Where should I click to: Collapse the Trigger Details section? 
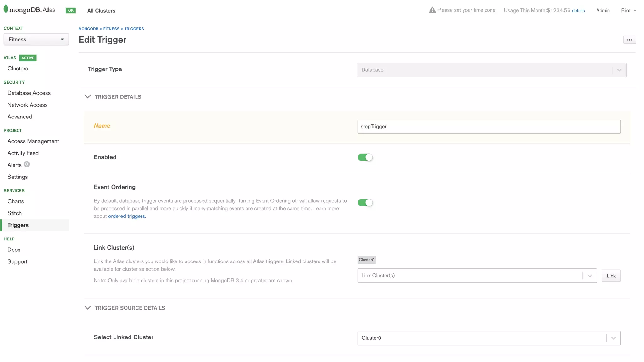88,97
